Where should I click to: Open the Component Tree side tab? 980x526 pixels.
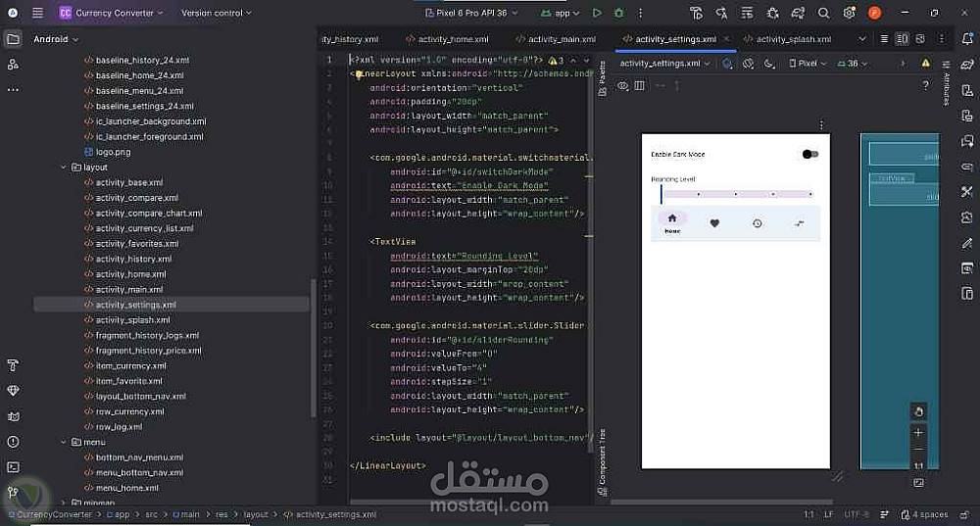click(603, 462)
